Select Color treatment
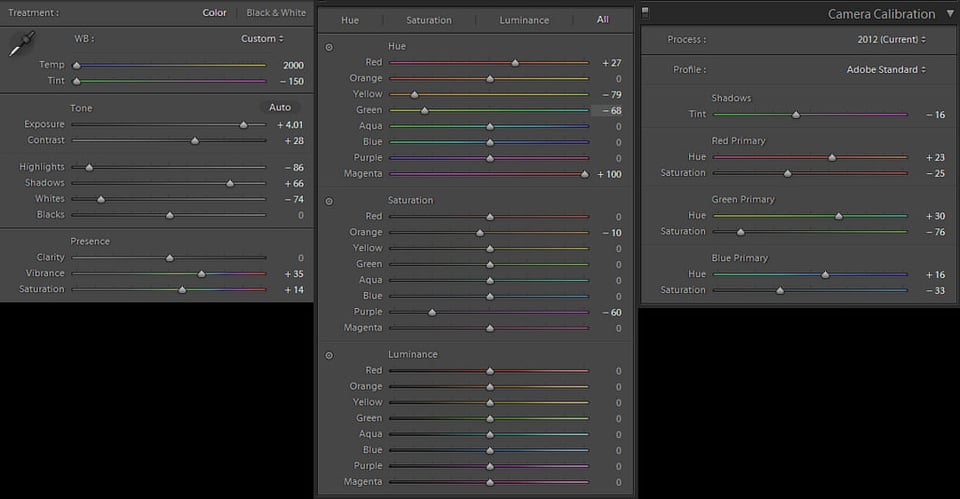Image resolution: width=960 pixels, height=499 pixels. click(214, 13)
